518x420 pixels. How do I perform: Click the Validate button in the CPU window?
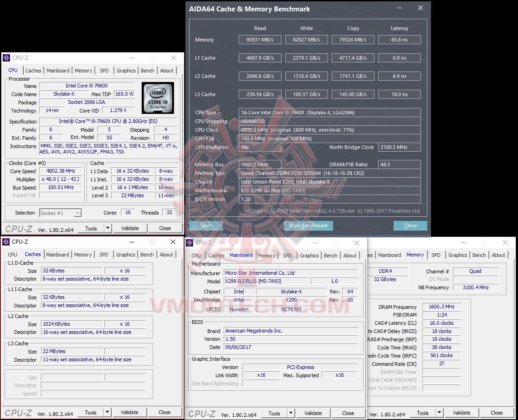130,228
